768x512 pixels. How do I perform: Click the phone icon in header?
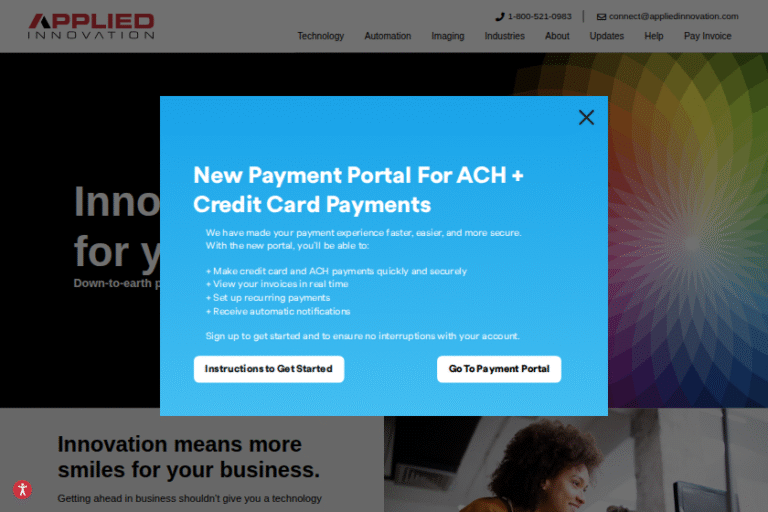(500, 17)
